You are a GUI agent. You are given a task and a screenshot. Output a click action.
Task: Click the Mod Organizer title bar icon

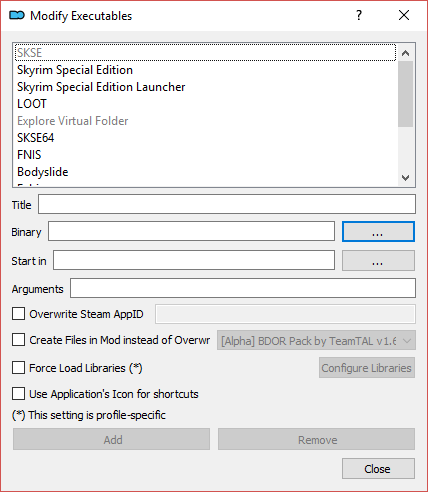[x=17, y=15]
